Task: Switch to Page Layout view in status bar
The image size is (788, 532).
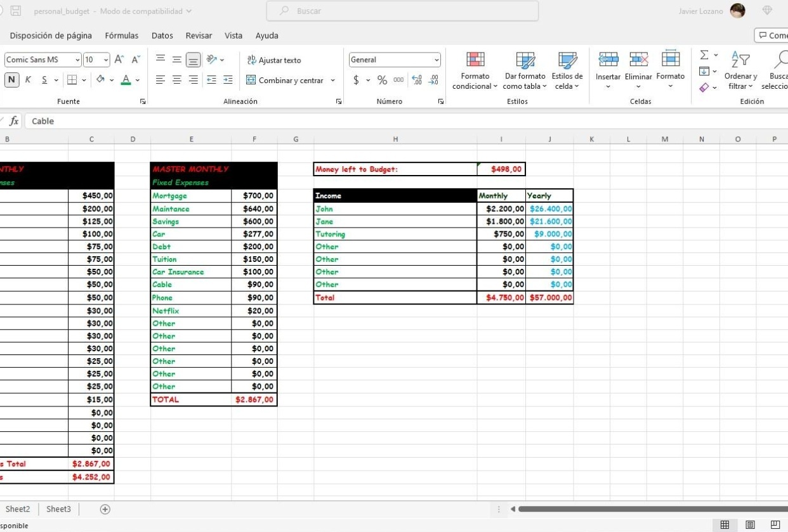Action: pos(751,525)
